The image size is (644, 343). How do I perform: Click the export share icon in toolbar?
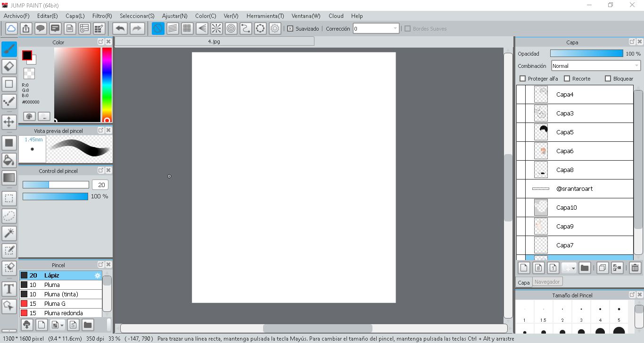tap(26, 29)
